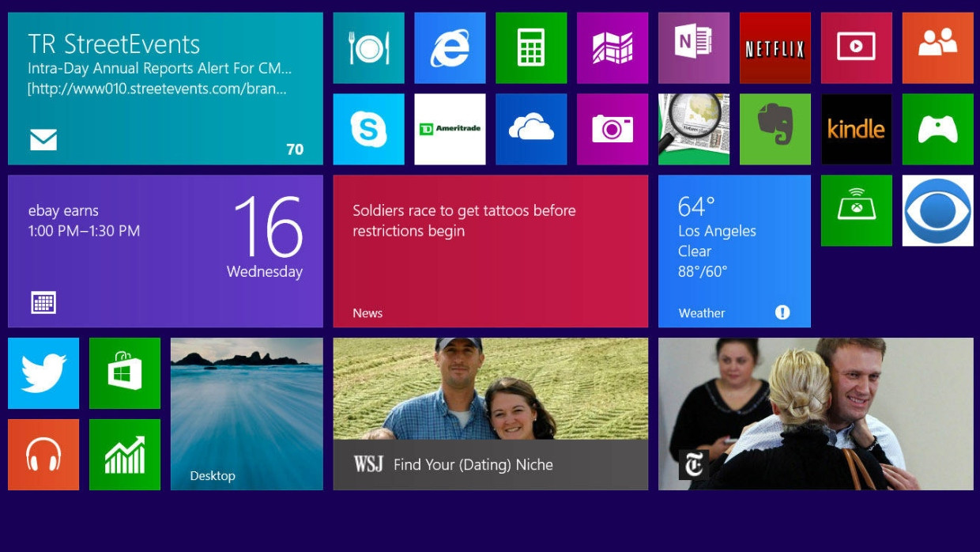Open the Netflix tile
This screenshot has height=552, width=980.
point(775,48)
